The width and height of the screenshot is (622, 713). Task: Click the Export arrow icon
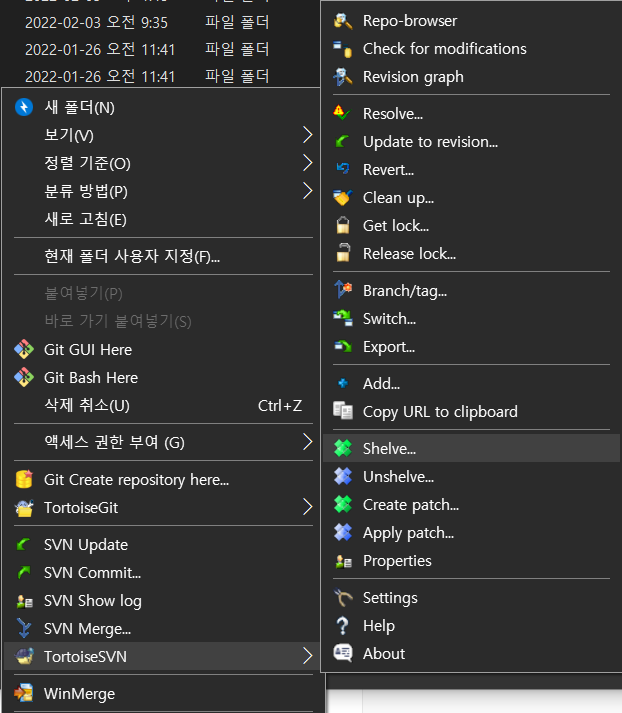click(343, 346)
